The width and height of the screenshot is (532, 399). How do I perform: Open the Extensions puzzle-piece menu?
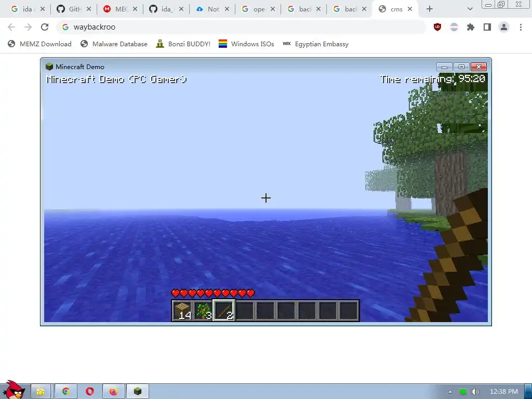coord(471,27)
